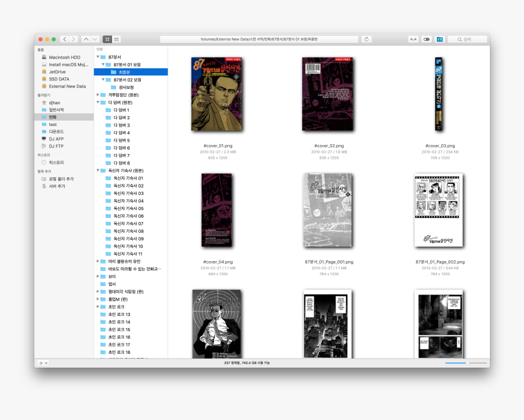This screenshot has width=524, height=420.
Task: Open the JetDrive volume
Action: pyautogui.click(x=57, y=72)
